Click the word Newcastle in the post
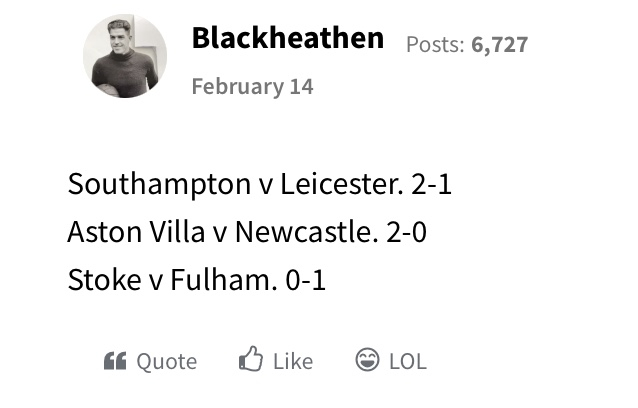Screen dimensions: 638x408 click(304, 232)
